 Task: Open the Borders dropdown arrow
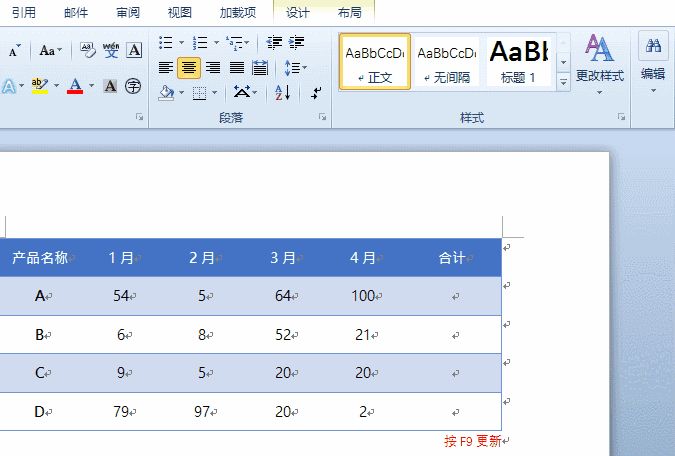(215, 93)
